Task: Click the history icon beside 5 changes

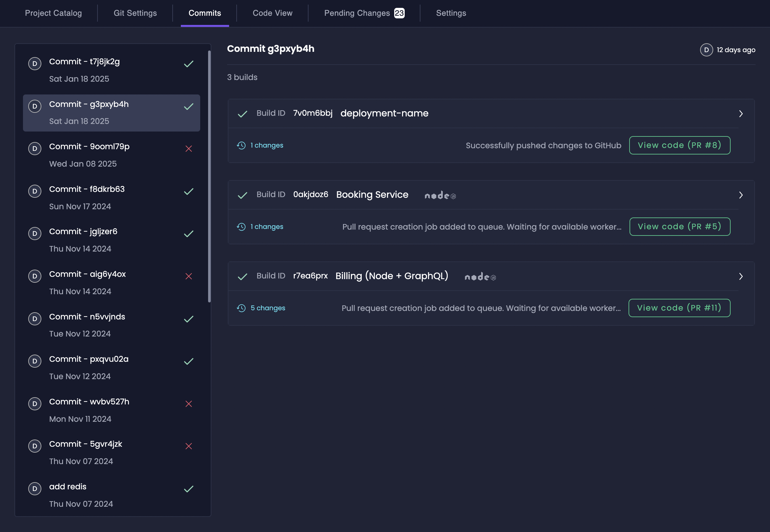Action: 241,308
